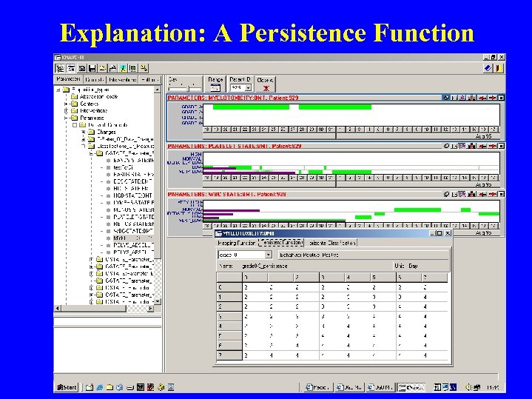Select the Contexts folder in the tree

[90, 104]
